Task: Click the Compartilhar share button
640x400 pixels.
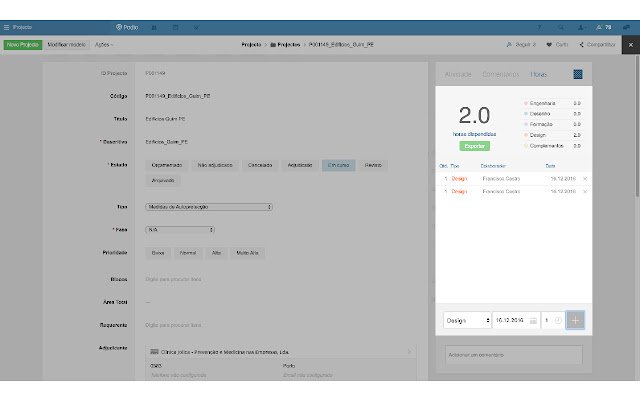Action: pyautogui.click(x=597, y=44)
